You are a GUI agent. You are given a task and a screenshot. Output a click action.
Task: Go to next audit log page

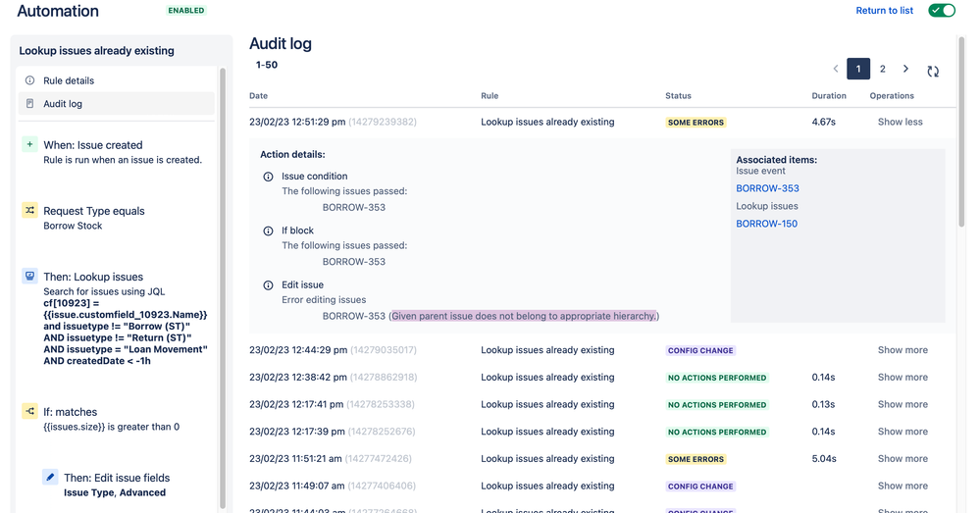click(x=905, y=69)
